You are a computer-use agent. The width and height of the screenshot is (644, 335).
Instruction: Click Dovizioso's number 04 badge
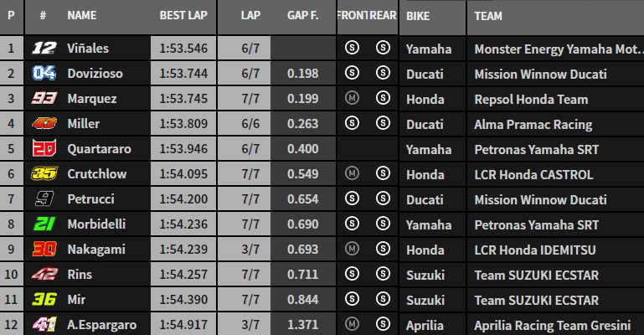coord(44,74)
